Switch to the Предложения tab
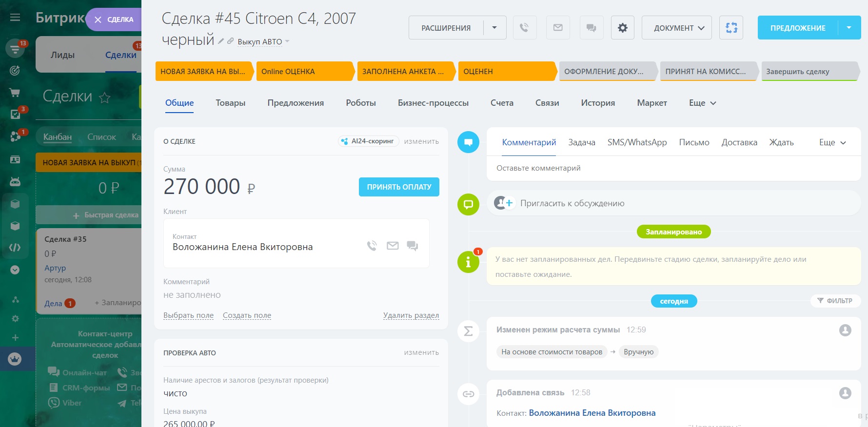 [x=296, y=103]
